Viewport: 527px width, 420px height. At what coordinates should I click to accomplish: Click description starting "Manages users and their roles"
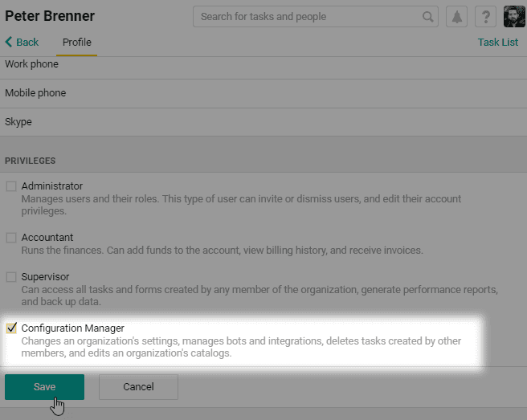[241, 205]
